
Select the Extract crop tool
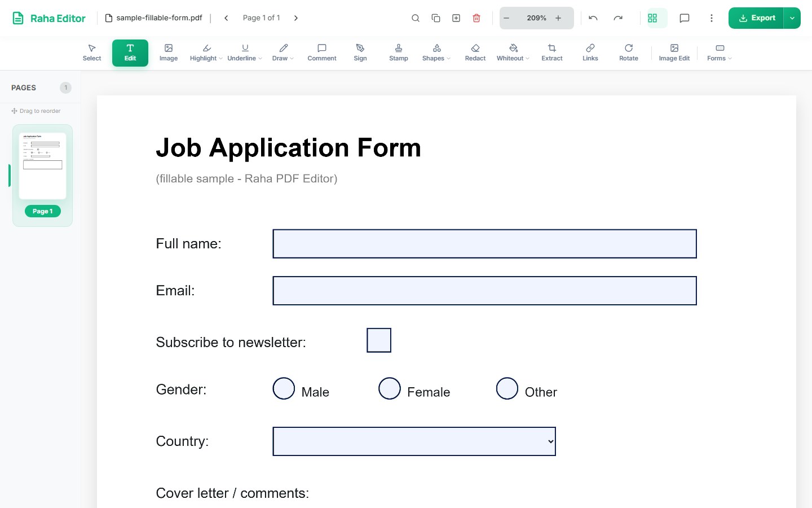pyautogui.click(x=552, y=53)
